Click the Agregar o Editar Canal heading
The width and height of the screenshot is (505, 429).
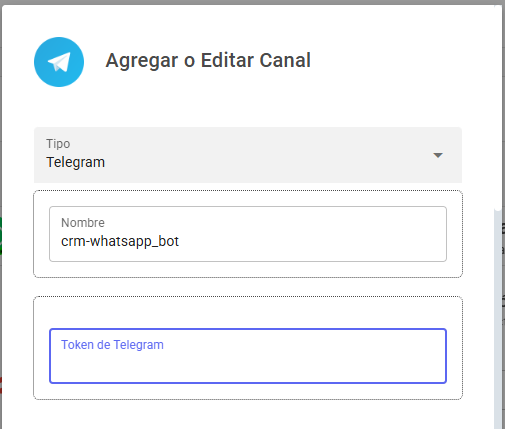click(208, 60)
